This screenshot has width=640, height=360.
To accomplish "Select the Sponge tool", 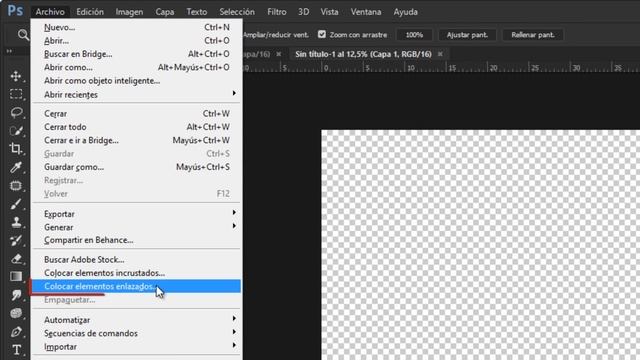I will (16, 313).
